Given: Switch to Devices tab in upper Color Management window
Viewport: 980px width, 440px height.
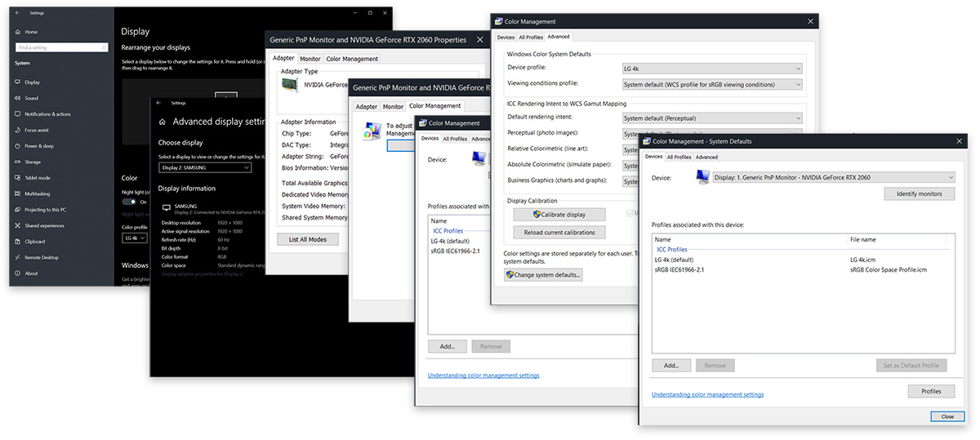Looking at the screenshot, I should pyautogui.click(x=506, y=37).
